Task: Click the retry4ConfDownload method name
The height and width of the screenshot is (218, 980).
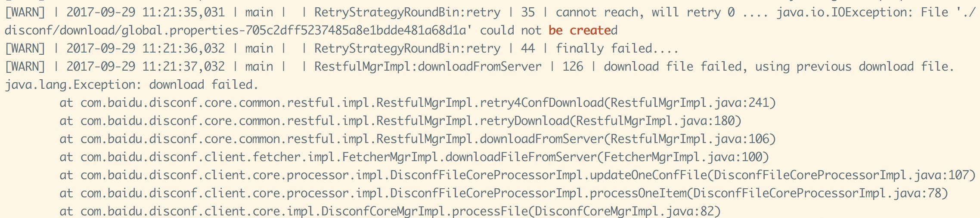Action: click(542, 103)
